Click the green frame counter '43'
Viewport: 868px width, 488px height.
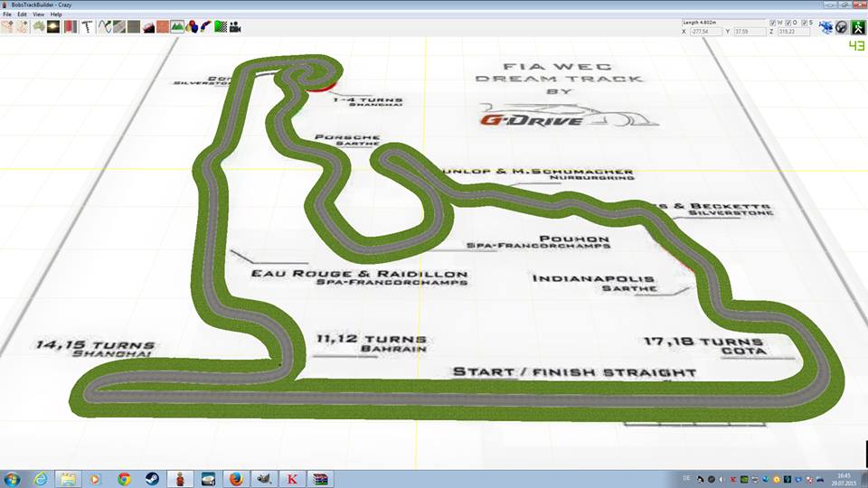856,46
